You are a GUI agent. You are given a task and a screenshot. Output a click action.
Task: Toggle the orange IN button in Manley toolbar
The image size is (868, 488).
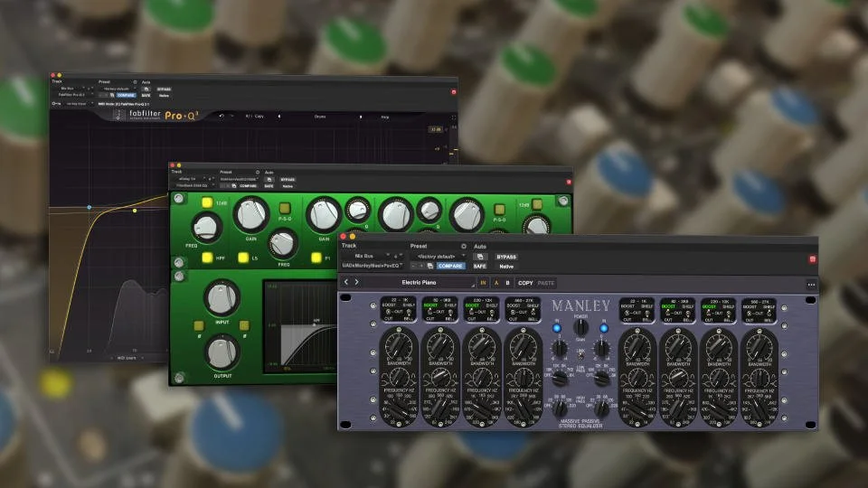click(x=483, y=283)
